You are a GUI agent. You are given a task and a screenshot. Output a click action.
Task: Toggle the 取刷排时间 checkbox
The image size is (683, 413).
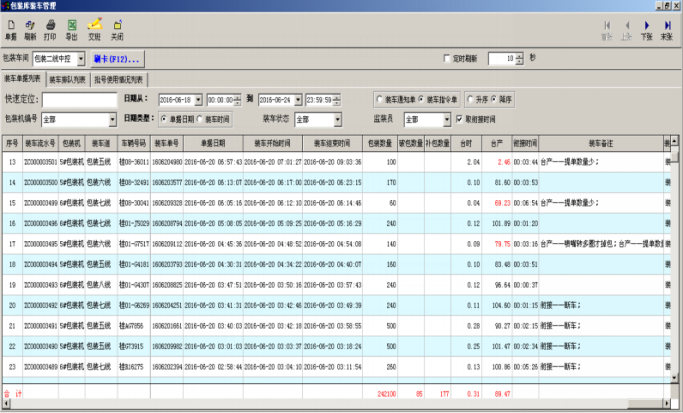(x=459, y=119)
